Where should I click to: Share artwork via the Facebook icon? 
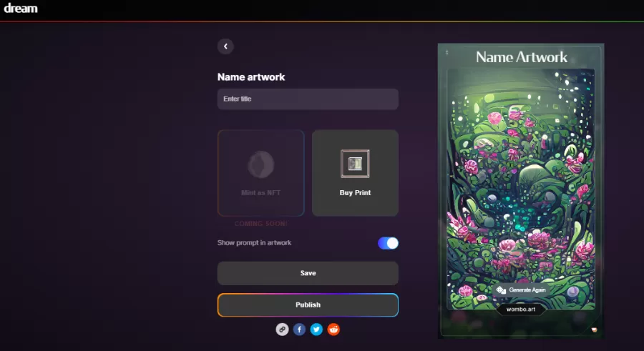tap(299, 330)
